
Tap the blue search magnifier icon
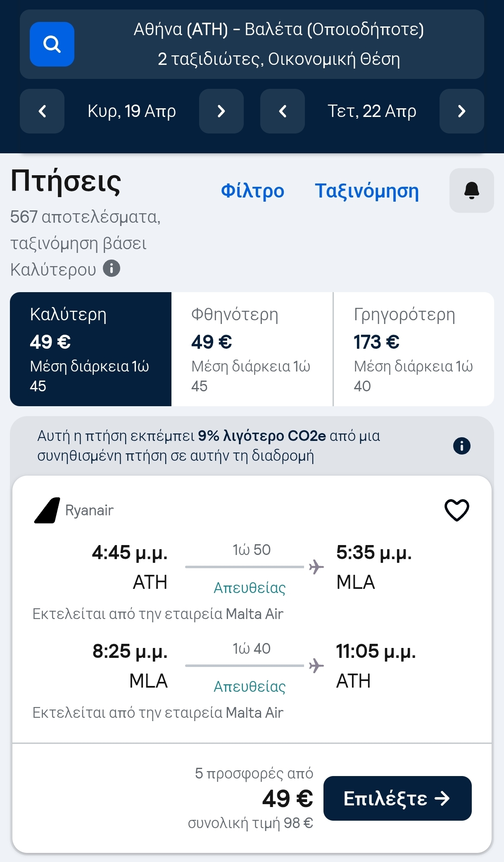(52, 44)
